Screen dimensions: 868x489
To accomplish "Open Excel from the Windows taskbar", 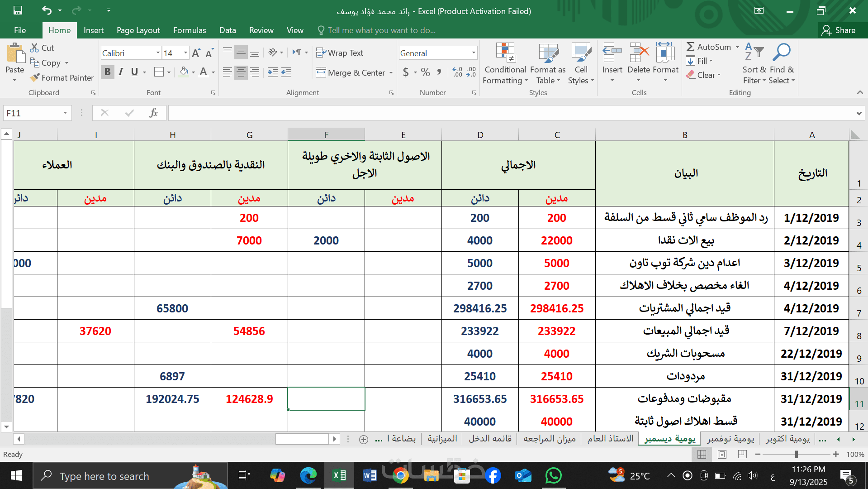I will pos(339,475).
